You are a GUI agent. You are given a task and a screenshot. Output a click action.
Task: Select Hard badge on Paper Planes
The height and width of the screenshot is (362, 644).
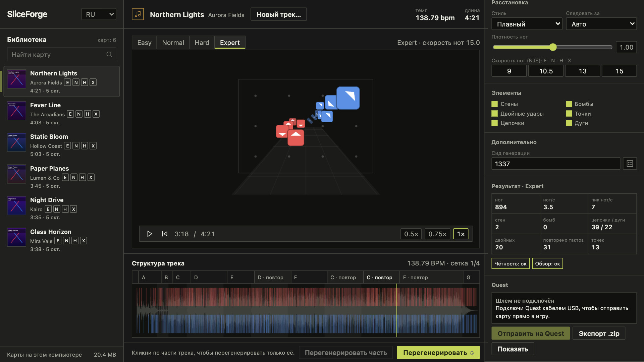click(x=83, y=177)
